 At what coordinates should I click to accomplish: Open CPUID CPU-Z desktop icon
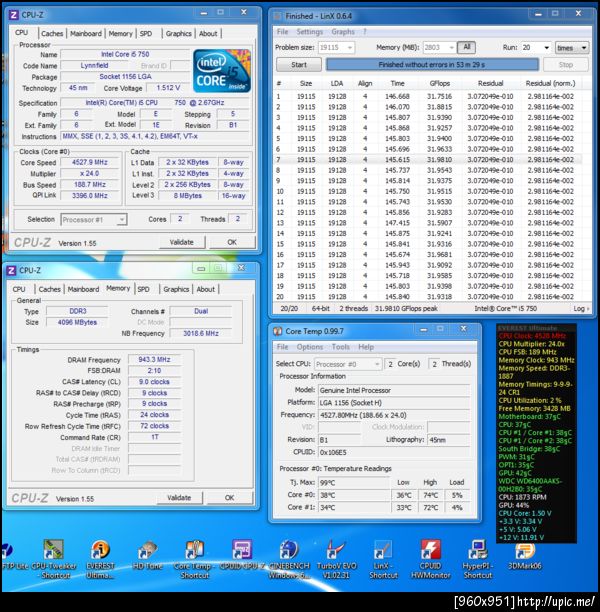pos(242,556)
